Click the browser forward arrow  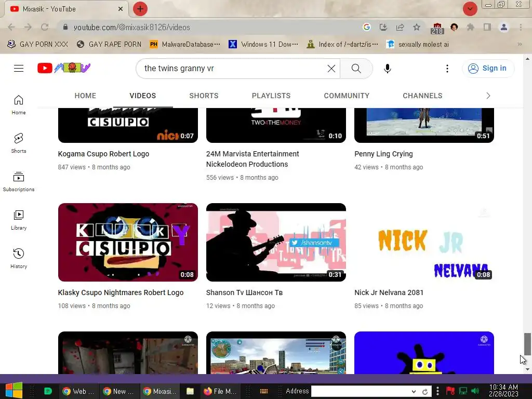(28, 27)
